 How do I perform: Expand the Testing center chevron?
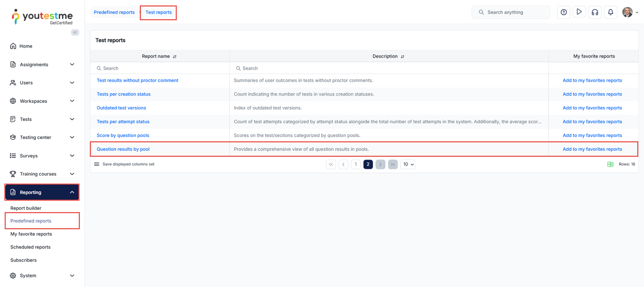pyautogui.click(x=72, y=137)
